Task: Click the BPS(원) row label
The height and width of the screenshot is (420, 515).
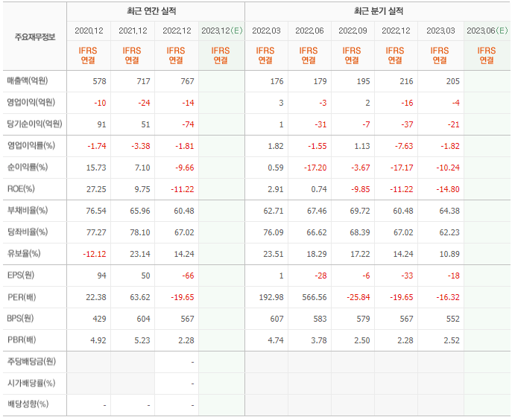Action: click(x=20, y=318)
